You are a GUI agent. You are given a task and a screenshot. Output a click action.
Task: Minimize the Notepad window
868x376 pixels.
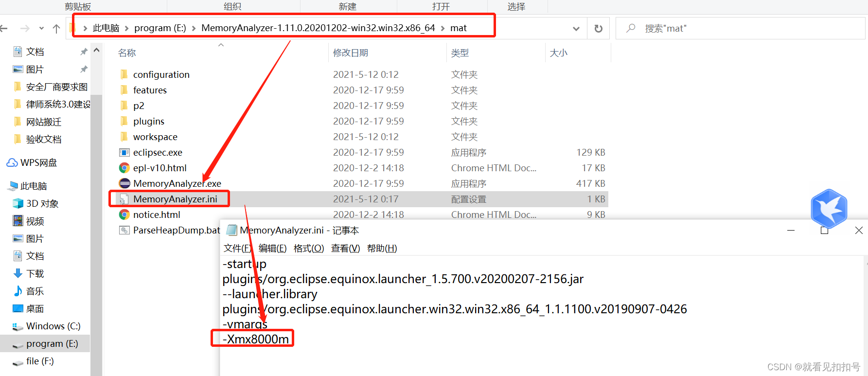(x=791, y=230)
